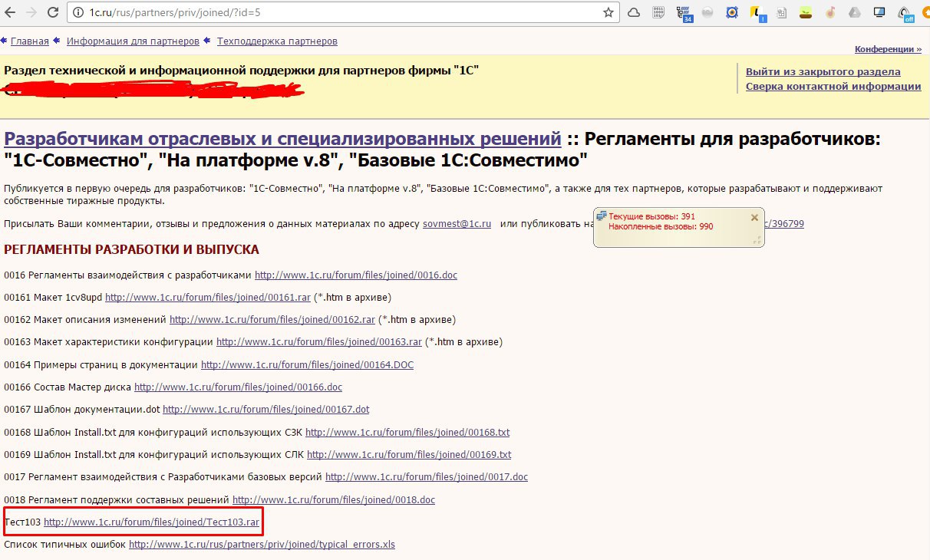Open the 00166.doc link
Image resolution: width=930 pixels, height=560 pixels.
(x=238, y=387)
